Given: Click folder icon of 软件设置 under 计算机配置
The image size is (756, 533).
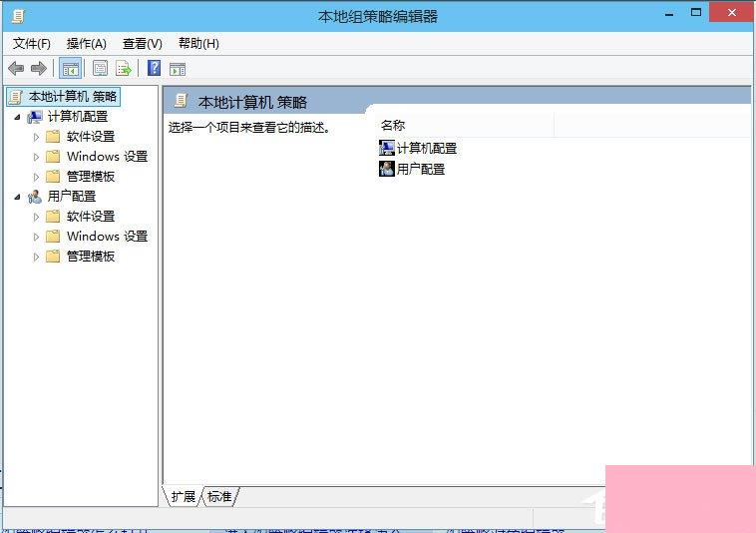Looking at the screenshot, I should pyautogui.click(x=53, y=137).
